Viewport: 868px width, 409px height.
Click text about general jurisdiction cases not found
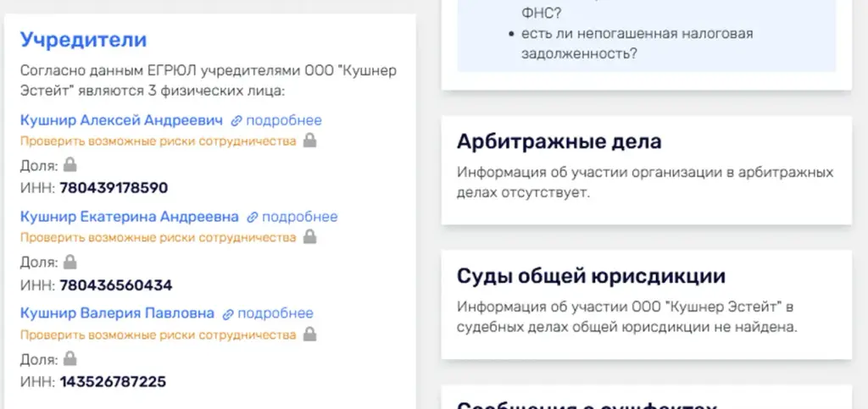tap(627, 317)
